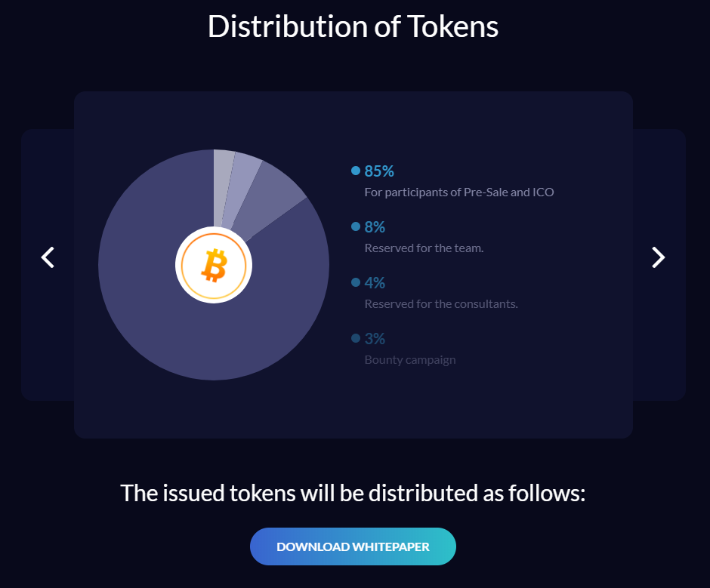Click the Bitcoin coin icon in chart center

[x=214, y=265]
